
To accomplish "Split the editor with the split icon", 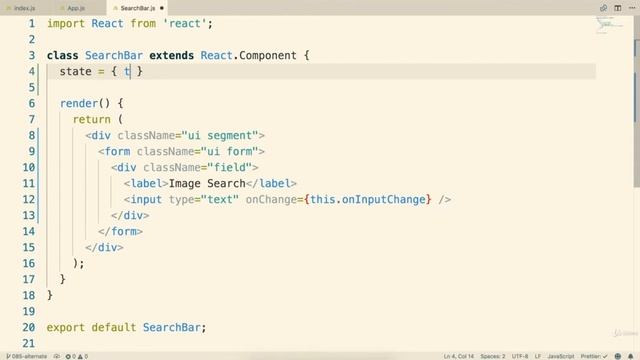I will coord(618,8).
